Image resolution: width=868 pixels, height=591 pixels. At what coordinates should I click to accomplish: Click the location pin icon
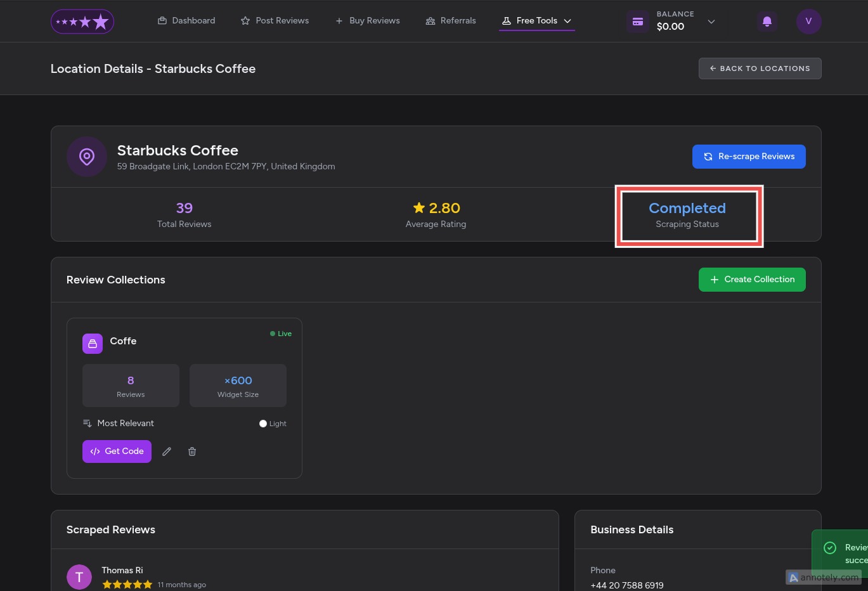[x=87, y=157]
